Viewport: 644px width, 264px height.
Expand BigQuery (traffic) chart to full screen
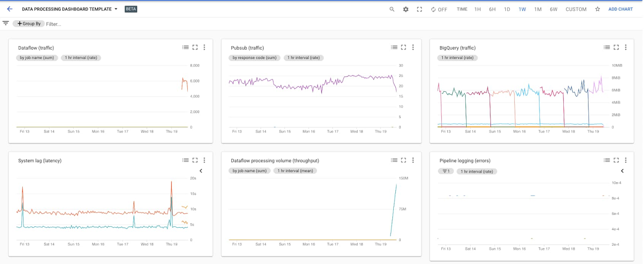pyautogui.click(x=616, y=48)
